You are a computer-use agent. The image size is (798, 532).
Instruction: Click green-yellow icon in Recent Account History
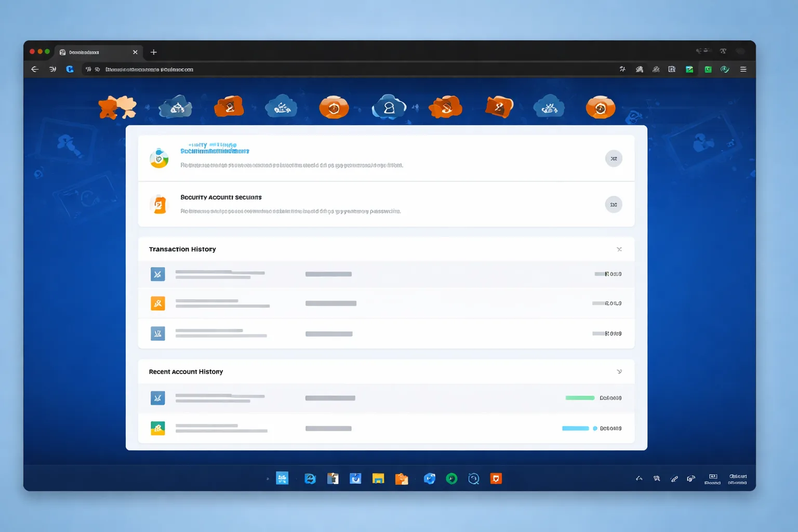[x=158, y=428]
